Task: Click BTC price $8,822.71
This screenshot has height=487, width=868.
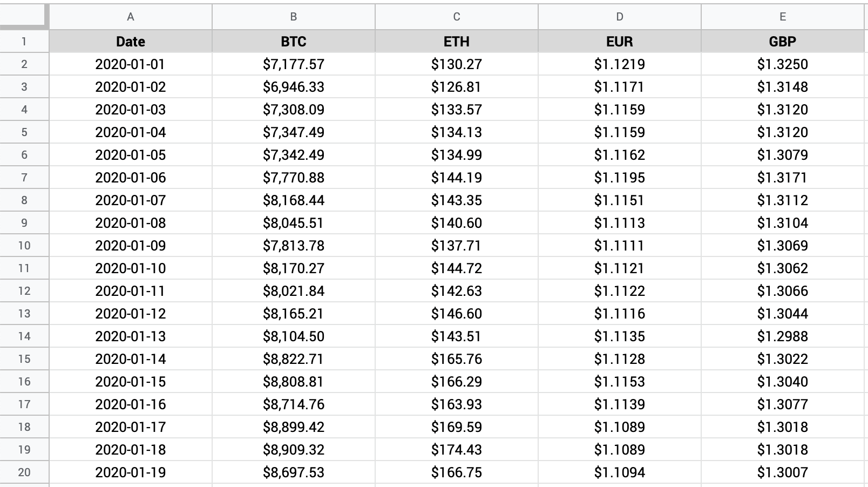Action: click(x=294, y=359)
